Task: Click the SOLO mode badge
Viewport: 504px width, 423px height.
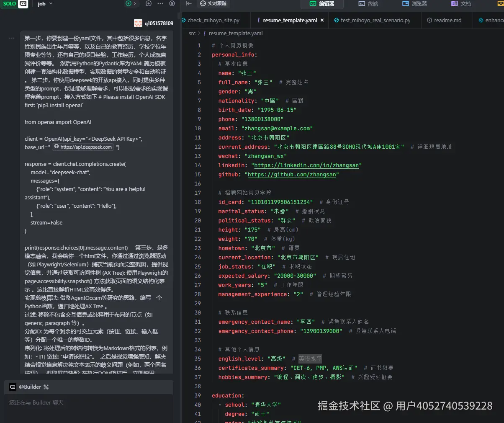Action: coord(10,4)
